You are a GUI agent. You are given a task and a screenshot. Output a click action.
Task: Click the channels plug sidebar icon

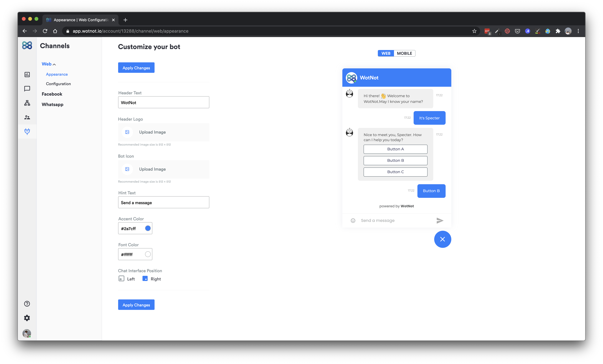click(27, 132)
